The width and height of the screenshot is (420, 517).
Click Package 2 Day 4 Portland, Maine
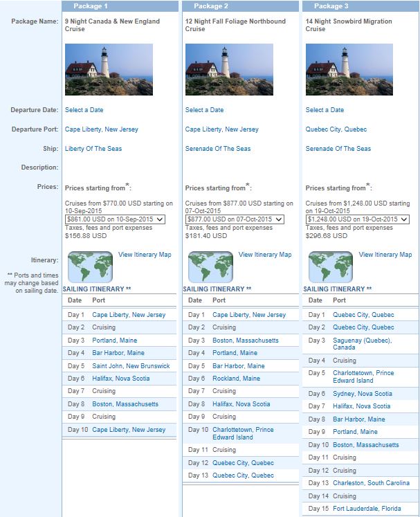235,353
